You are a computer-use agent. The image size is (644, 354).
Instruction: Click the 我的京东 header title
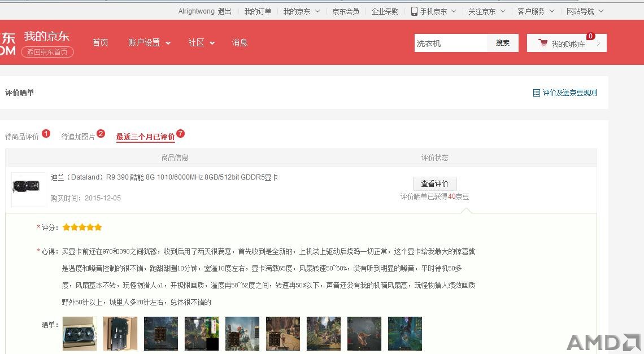coord(47,37)
